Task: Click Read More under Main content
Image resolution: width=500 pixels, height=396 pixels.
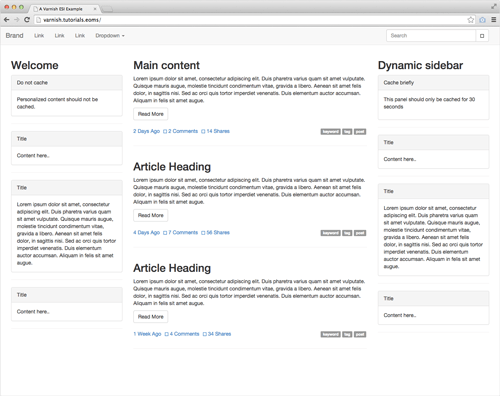Action: [151, 114]
